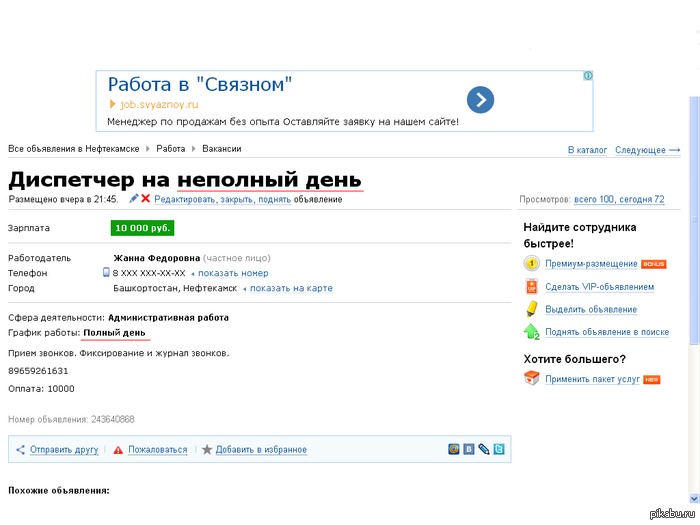Viewport: 700px width, 525px height.
Task: Click the blue arrow button in the Связной ad
Action: (x=480, y=99)
